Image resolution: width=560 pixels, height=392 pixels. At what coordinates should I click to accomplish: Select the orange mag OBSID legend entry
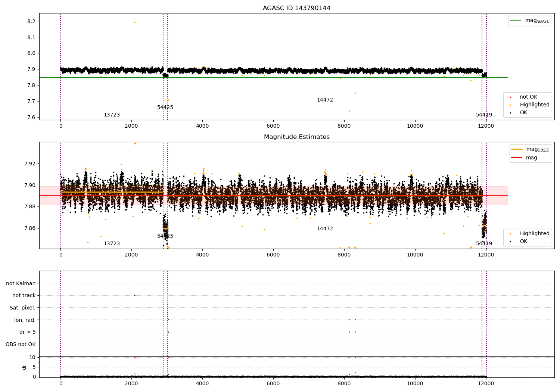click(x=531, y=150)
